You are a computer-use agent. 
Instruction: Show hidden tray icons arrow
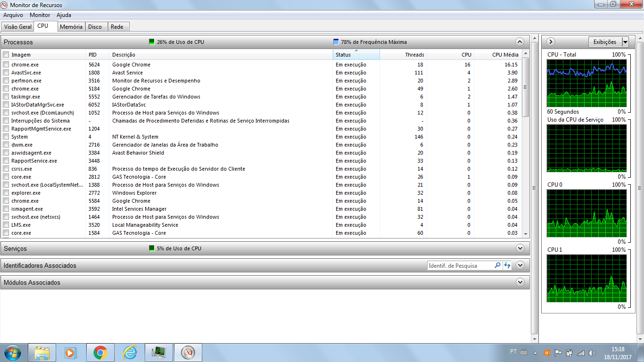point(535,353)
